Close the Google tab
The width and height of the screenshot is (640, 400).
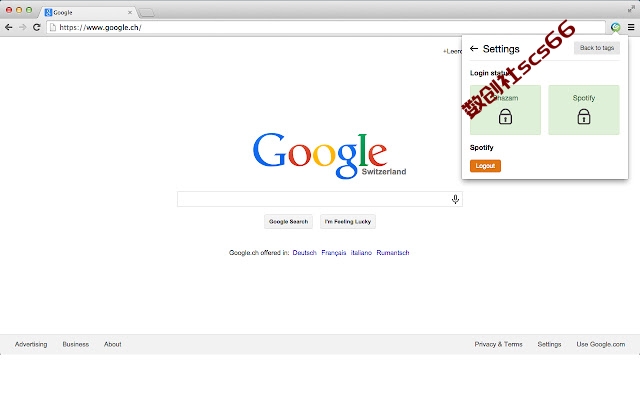coord(130,13)
